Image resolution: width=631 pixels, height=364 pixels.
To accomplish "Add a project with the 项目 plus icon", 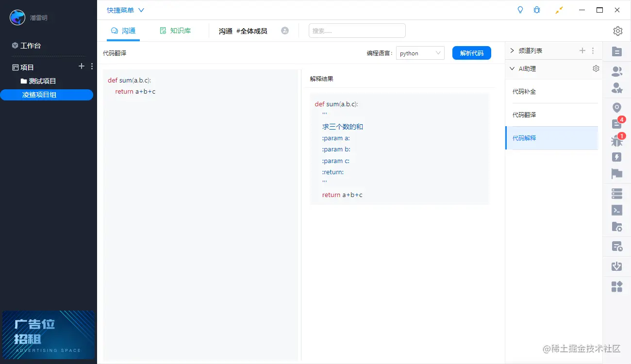I will click(82, 66).
